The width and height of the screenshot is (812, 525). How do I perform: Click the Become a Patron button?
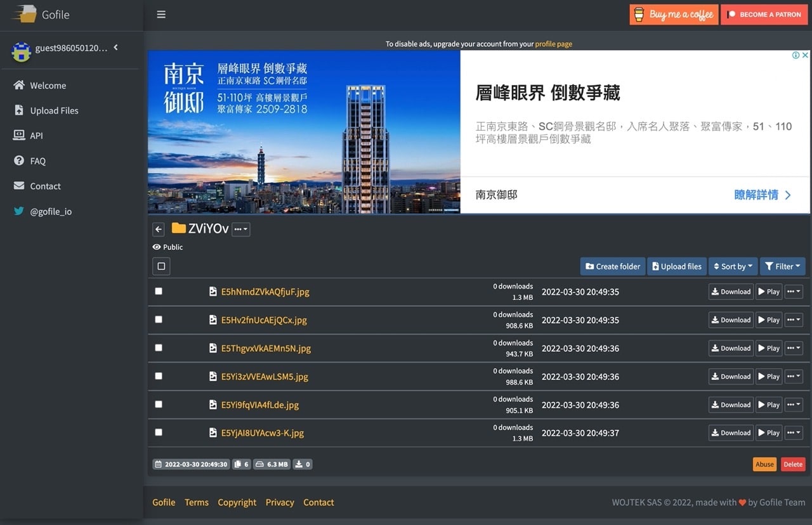(x=764, y=15)
